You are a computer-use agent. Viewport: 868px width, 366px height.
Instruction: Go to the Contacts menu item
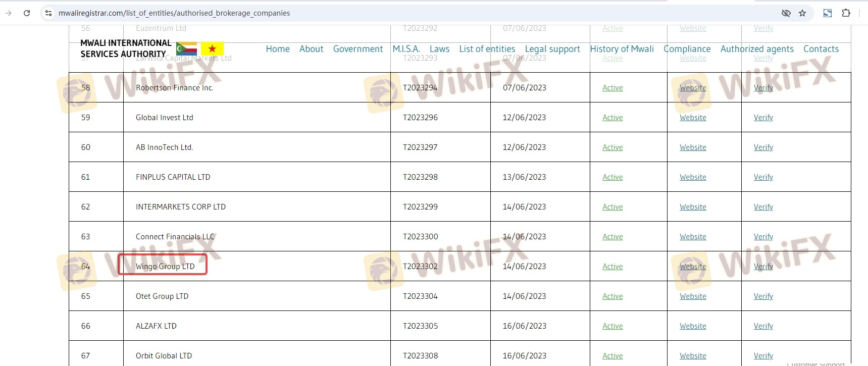point(821,49)
